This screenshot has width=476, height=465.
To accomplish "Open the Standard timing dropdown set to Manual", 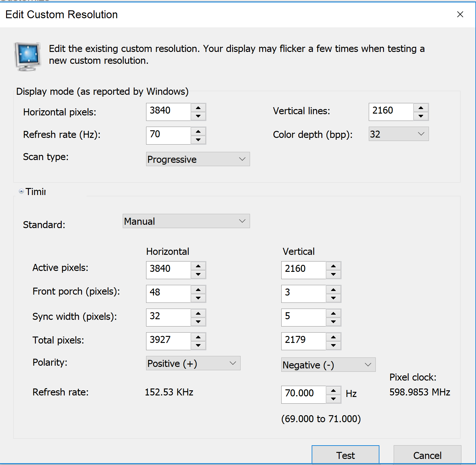I will click(x=186, y=221).
